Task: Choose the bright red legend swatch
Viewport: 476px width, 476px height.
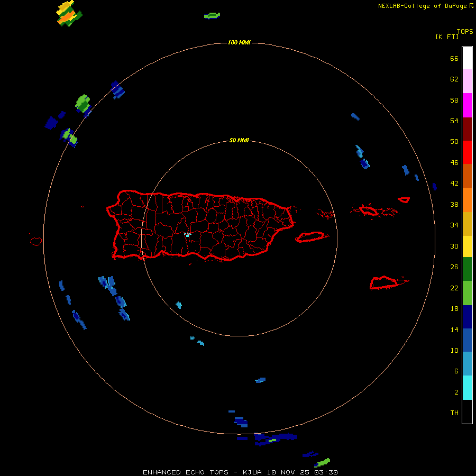Action: pyautogui.click(x=467, y=152)
